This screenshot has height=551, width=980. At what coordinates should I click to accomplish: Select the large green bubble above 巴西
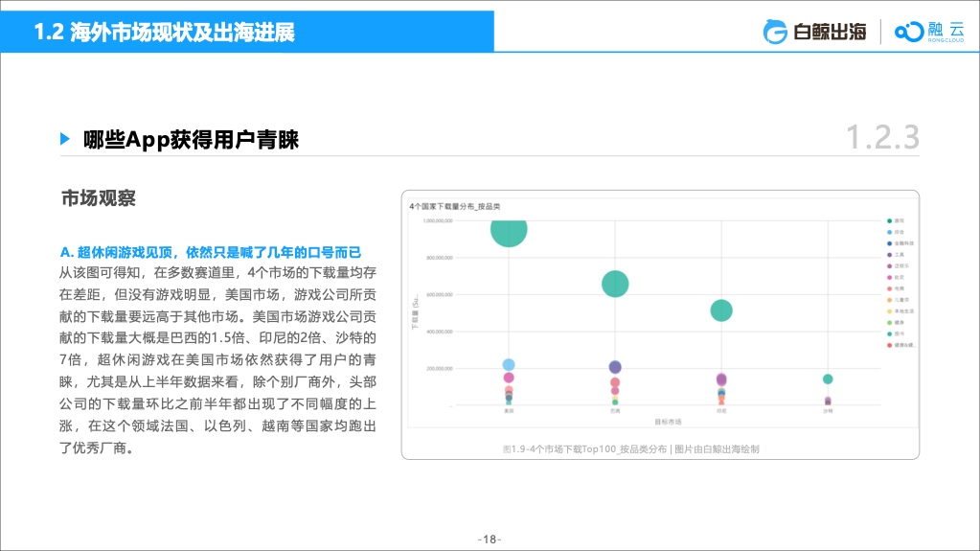(x=615, y=284)
